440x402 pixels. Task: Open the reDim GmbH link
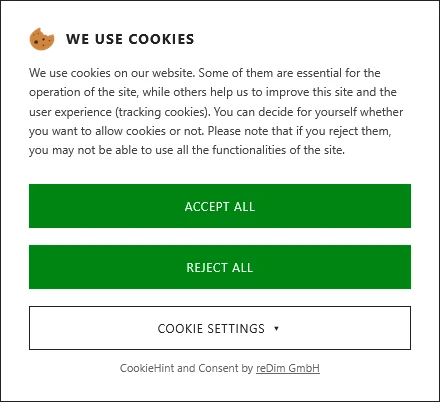click(288, 368)
